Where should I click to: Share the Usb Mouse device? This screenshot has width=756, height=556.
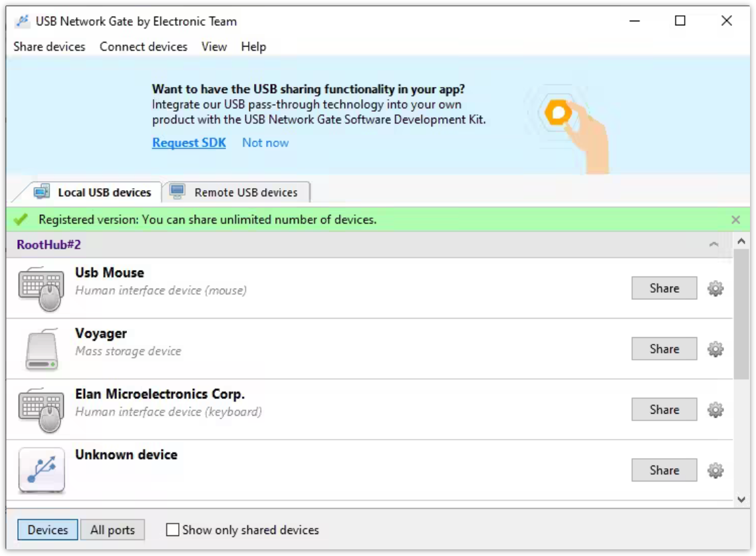(x=664, y=288)
